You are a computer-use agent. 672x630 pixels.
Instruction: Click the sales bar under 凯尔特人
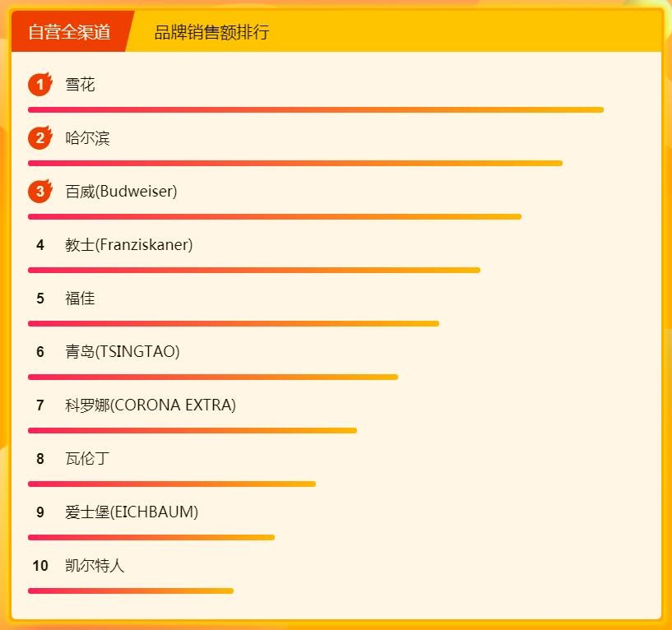click(131, 591)
